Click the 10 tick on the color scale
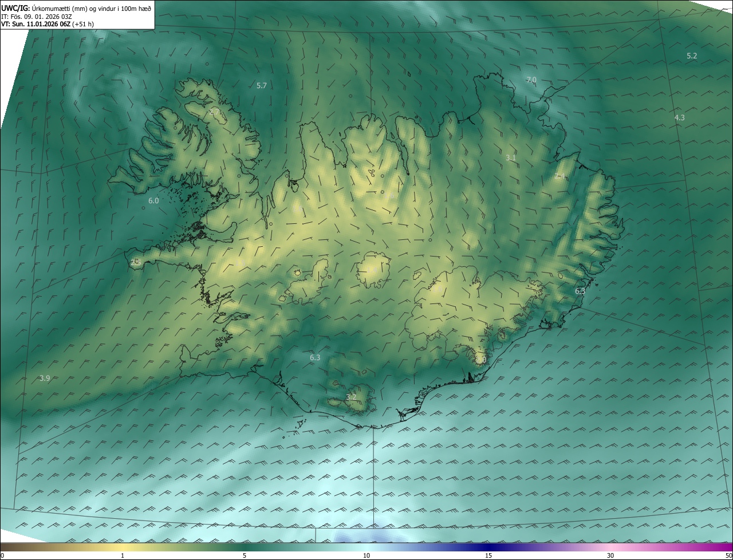The image size is (733, 560). 366,555
